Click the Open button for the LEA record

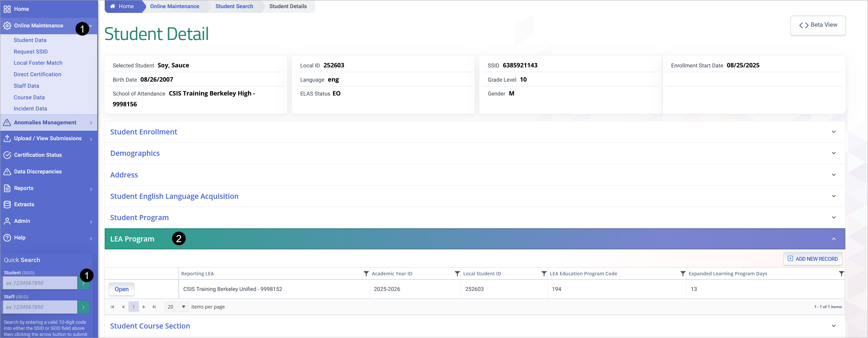click(121, 289)
